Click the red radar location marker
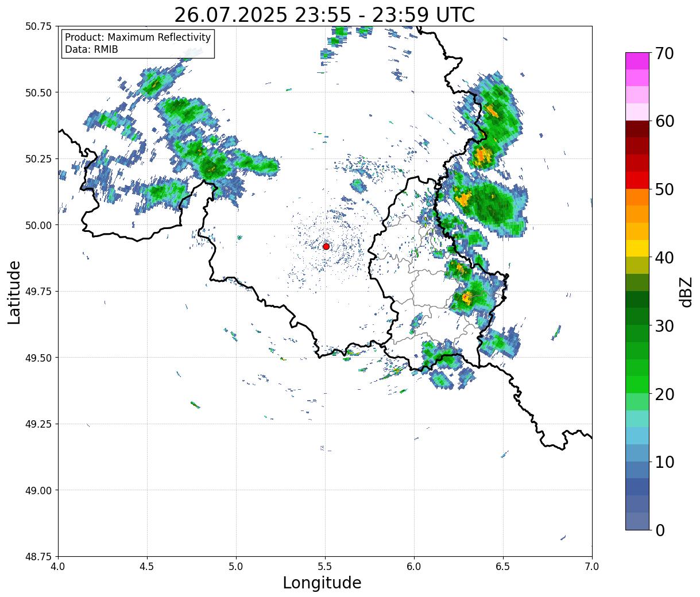This screenshot has height=597, width=700. click(326, 246)
